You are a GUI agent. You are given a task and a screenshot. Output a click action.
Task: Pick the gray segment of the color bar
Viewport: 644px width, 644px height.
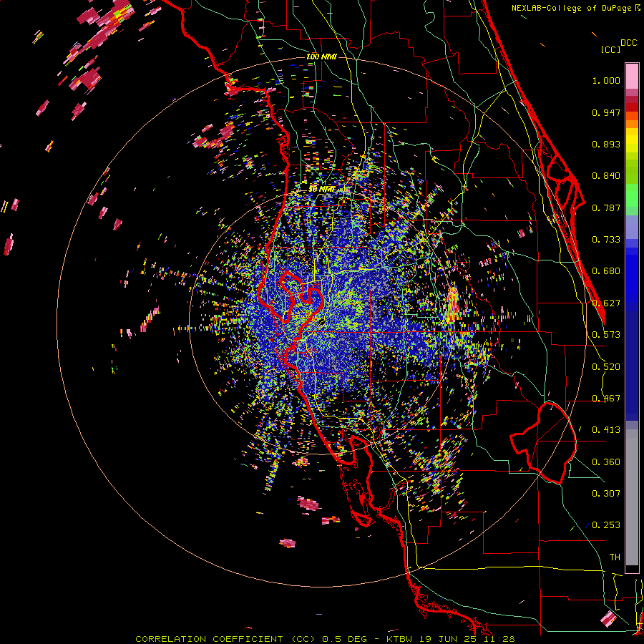pyautogui.click(x=632, y=497)
